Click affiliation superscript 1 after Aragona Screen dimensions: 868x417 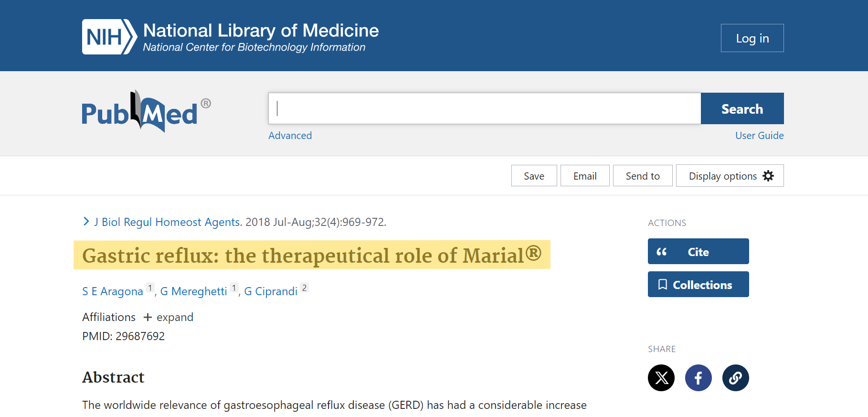click(150, 288)
